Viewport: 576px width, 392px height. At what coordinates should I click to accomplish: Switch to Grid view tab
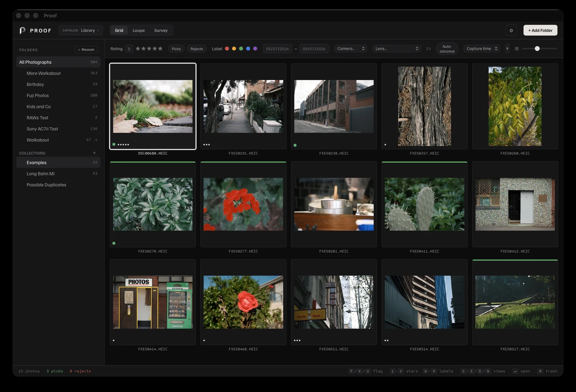pyautogui.click(x=119, y=31)
